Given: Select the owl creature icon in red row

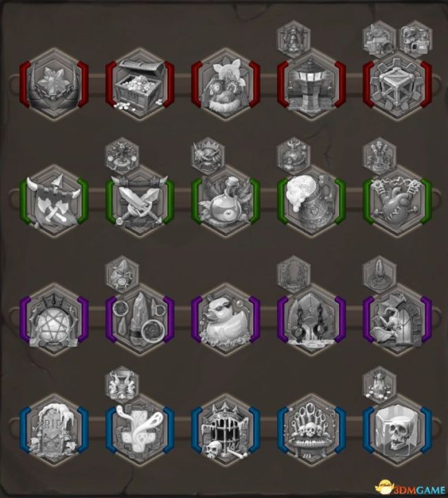Looking at the screenshot, I should [225, 84].
